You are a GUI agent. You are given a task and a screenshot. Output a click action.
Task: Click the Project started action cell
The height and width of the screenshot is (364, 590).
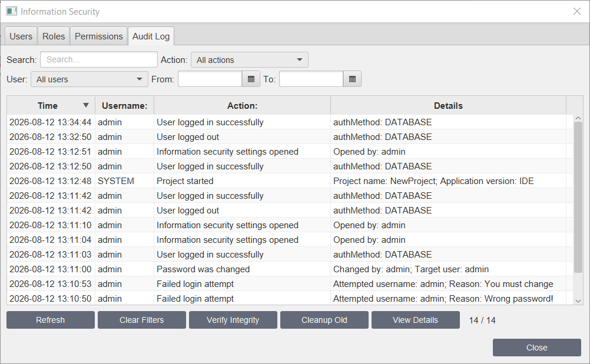(243, 181)
